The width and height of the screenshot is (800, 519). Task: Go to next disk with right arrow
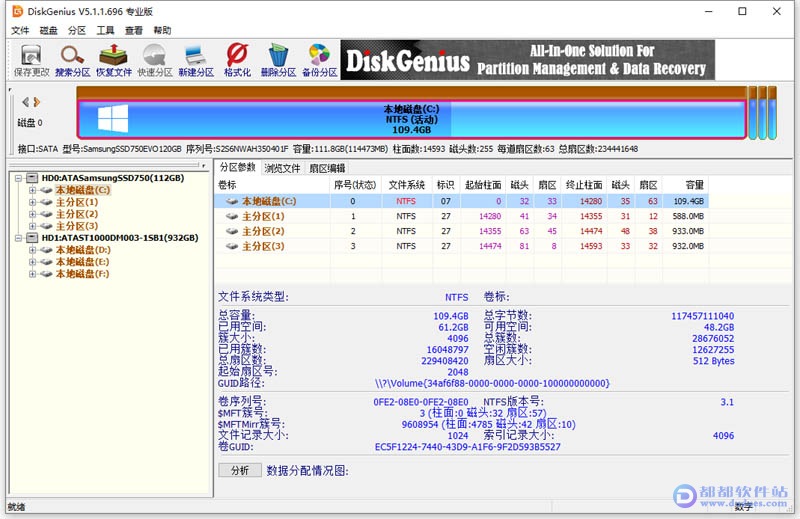[x=37, y=102]
